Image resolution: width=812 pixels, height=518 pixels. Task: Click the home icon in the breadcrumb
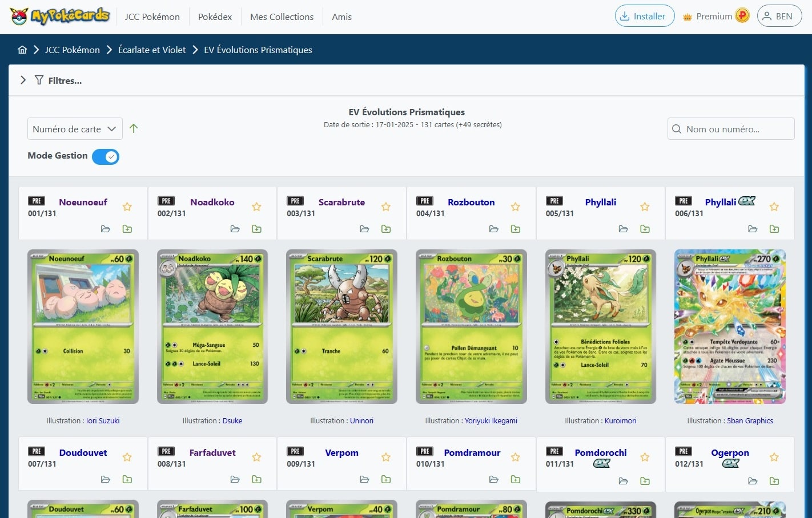click(x=22, y=50)
